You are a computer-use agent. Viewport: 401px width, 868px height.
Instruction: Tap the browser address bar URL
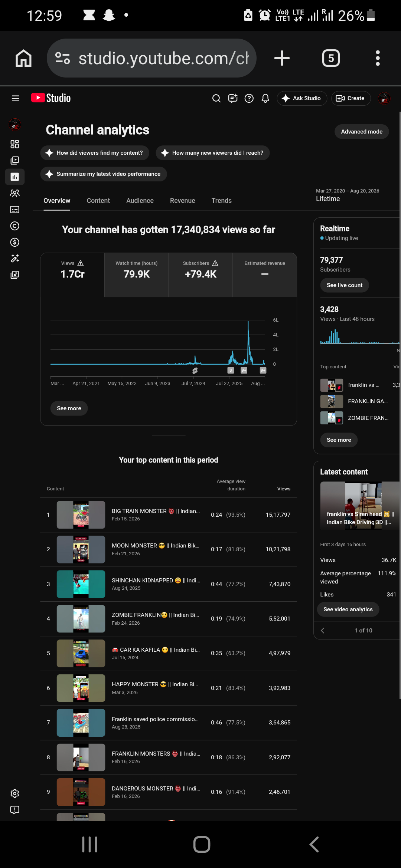[x=164, y=58]
